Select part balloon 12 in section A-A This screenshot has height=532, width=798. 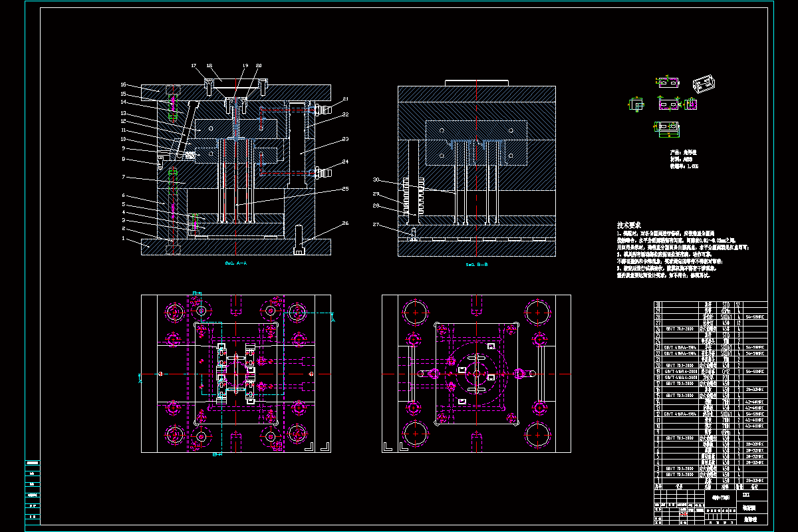(x=123, y=121)
